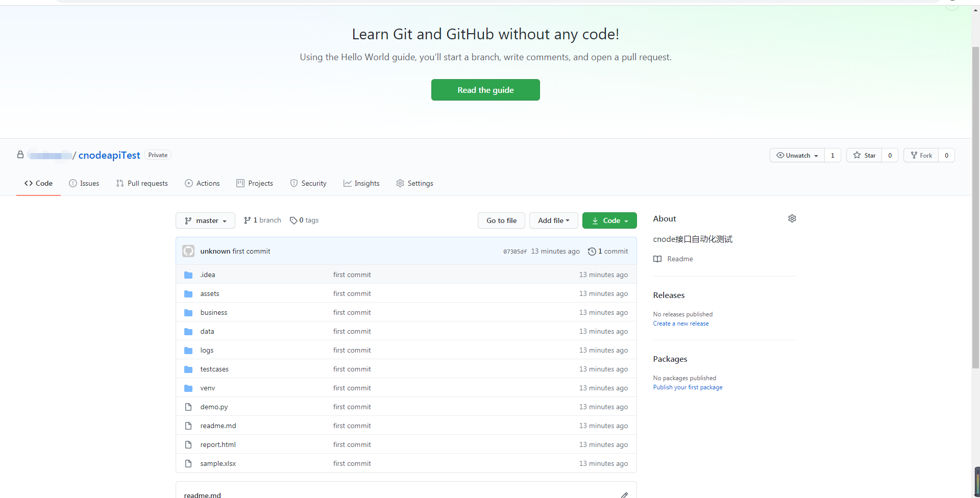Click the branch icon next to 1 branch
This screenshot has height=498, width=980.
tap(248, 220)
